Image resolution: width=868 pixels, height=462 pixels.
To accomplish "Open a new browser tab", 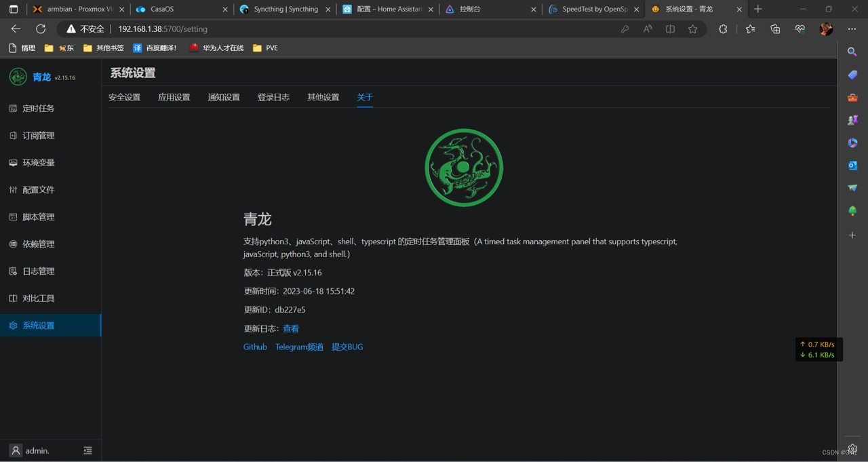I will (758, 9).
